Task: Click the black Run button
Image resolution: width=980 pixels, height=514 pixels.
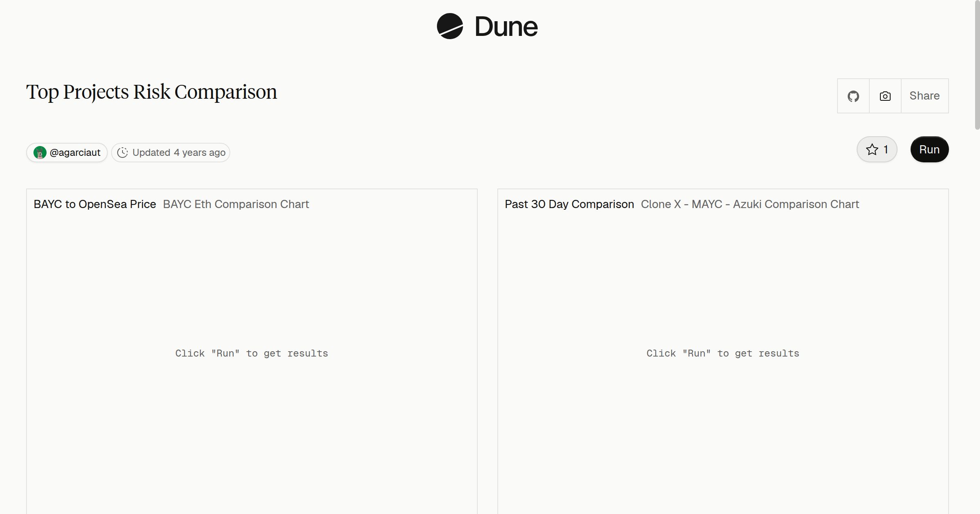Action: tap(929, 149)
